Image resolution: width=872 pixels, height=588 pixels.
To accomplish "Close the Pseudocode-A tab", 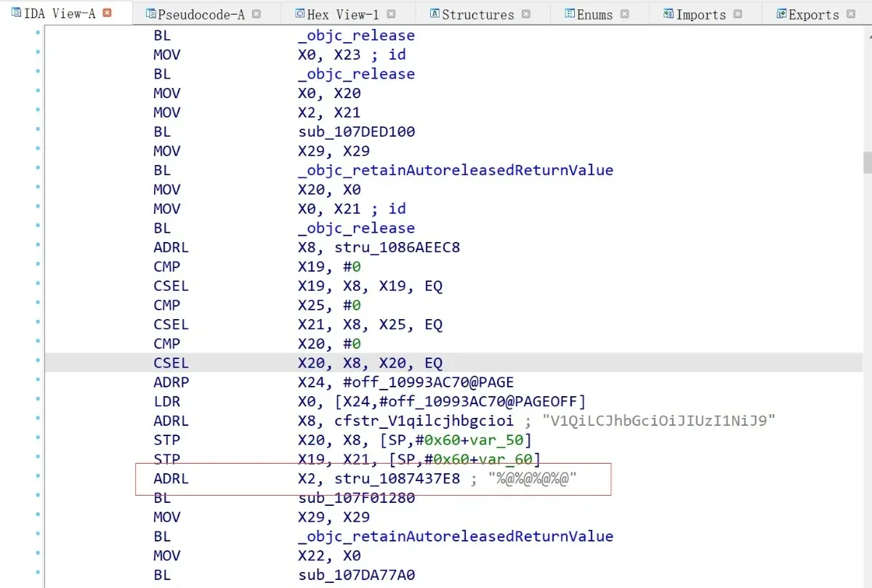I will (x=256, y=14).
